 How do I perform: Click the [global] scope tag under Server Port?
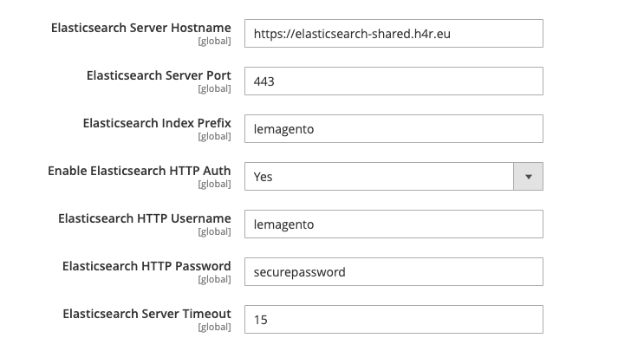pyautogui.click(x=214, y=88)
